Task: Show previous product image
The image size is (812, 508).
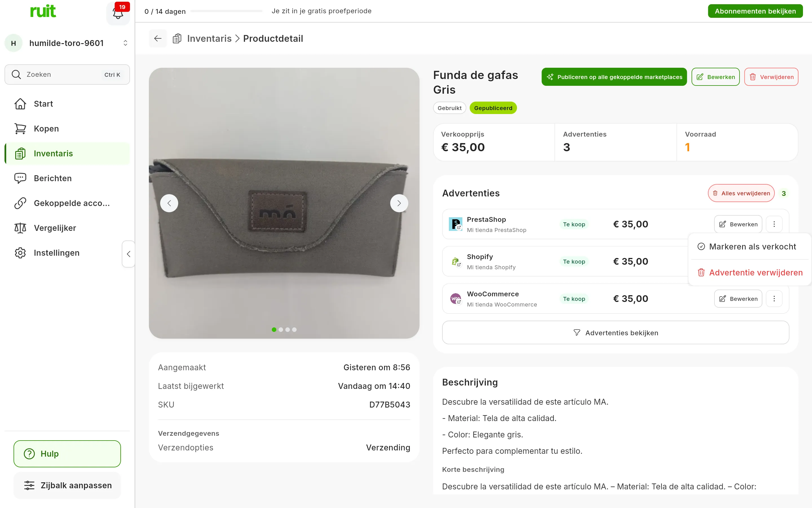Action: 169,203
